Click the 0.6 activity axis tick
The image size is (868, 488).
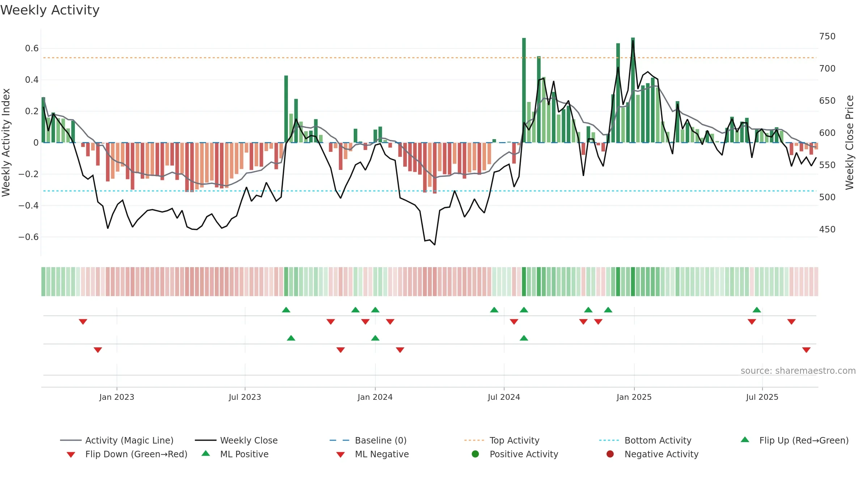pos(32,48)
